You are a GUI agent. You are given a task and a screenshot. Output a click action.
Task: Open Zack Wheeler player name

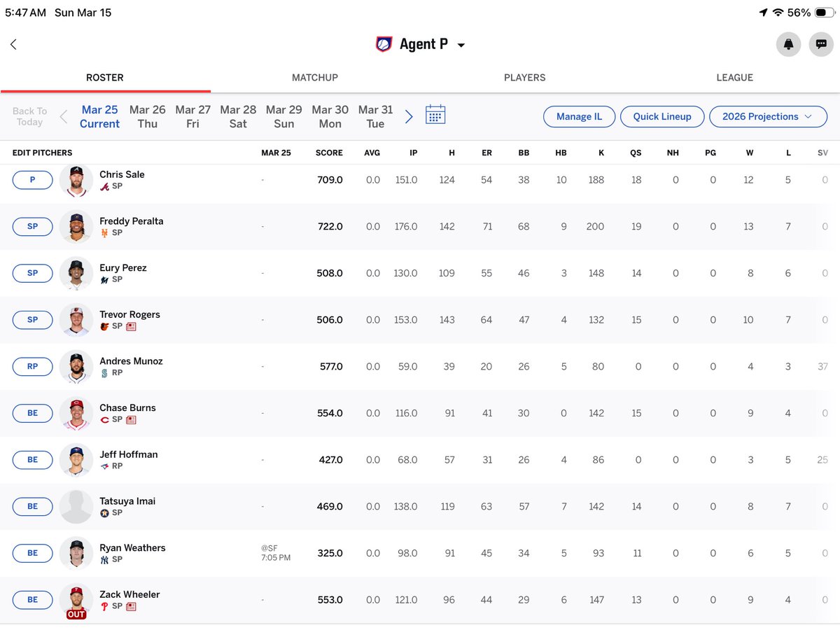(x=129, y=594)
